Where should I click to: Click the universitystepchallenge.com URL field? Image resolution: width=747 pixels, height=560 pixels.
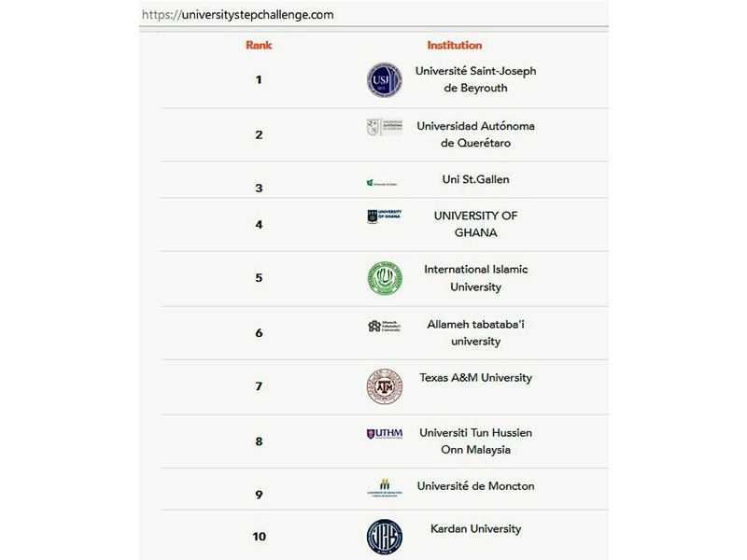(x=373, y=14)
